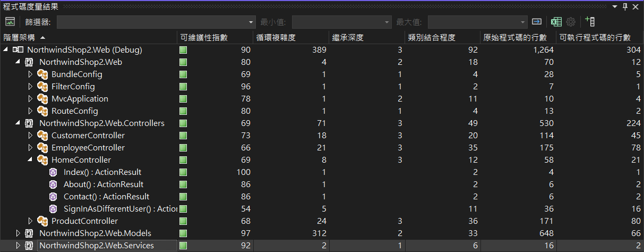Select the SignInAsDifferentUser() method row

click(x=120, y=209)
